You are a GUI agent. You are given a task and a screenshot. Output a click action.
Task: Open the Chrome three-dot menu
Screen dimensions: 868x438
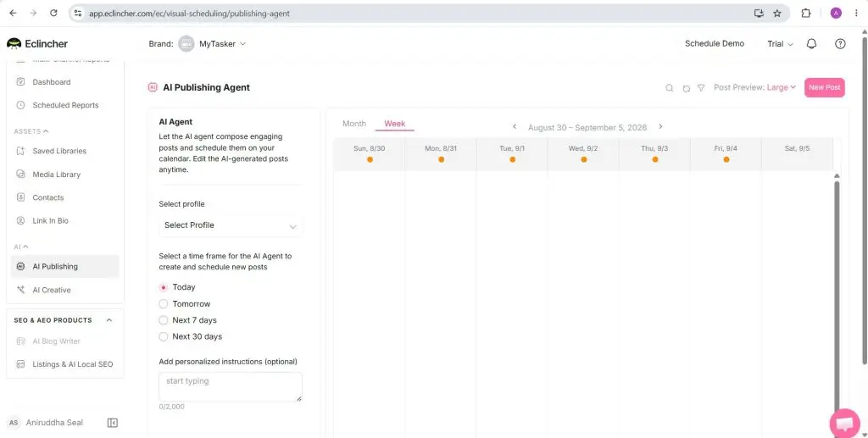[856, 14]
